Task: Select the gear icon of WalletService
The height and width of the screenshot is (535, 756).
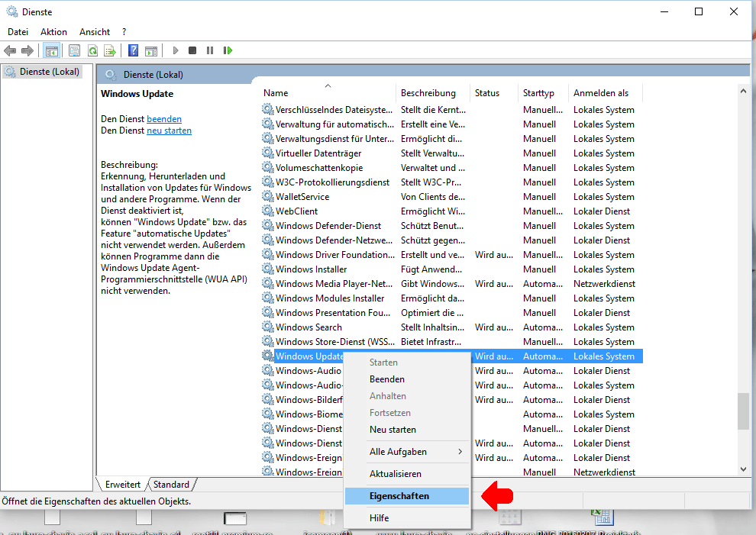Action: point(267,197)
